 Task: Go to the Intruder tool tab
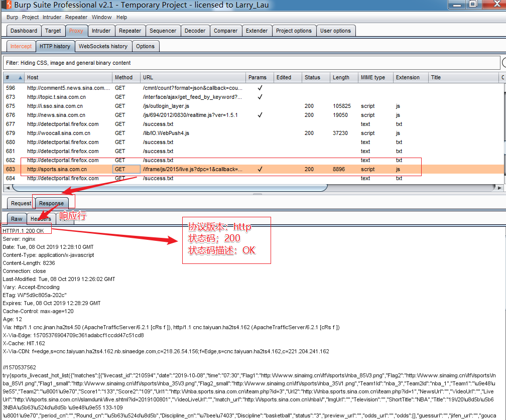point(101,31)
